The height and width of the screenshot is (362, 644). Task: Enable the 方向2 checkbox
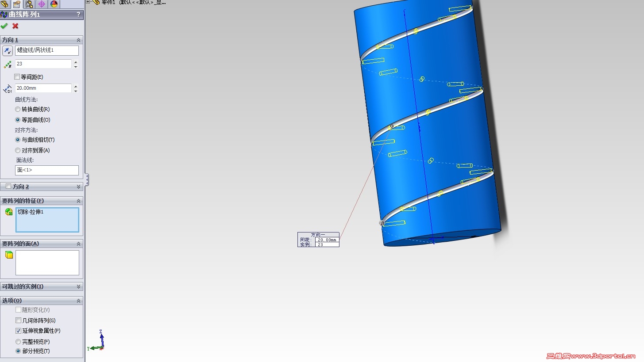point(8,187)
